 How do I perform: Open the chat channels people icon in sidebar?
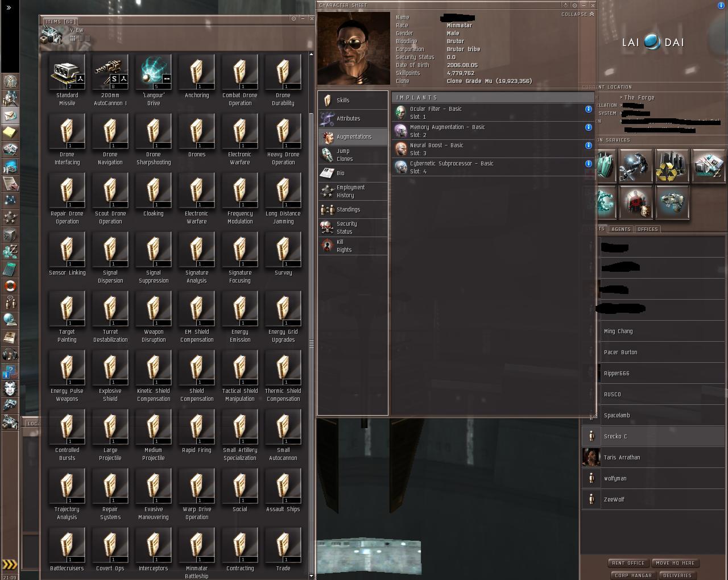(x=10, y=303)
